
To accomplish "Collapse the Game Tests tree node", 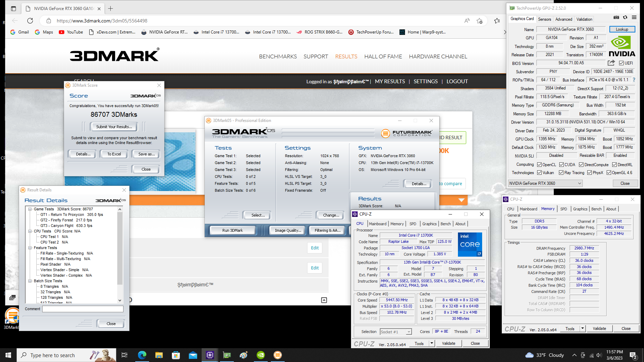I will click(30, 209).
